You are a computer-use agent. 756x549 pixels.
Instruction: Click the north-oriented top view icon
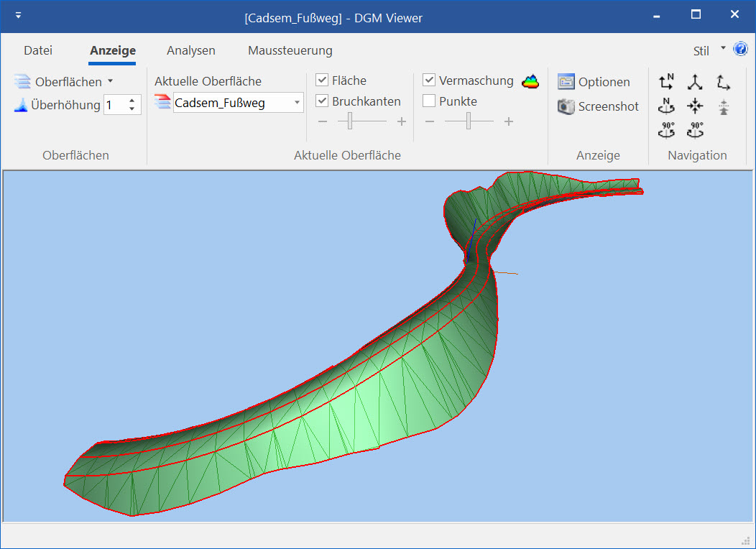[666, 81]
